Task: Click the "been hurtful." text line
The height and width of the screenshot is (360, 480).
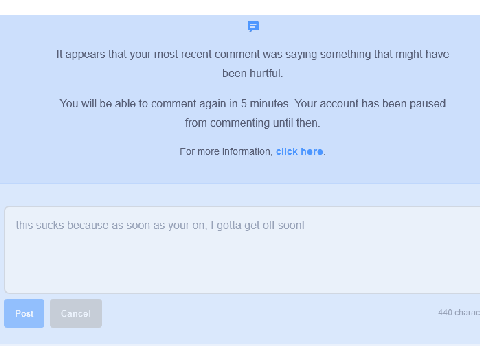Action: (x=252, y=73)
